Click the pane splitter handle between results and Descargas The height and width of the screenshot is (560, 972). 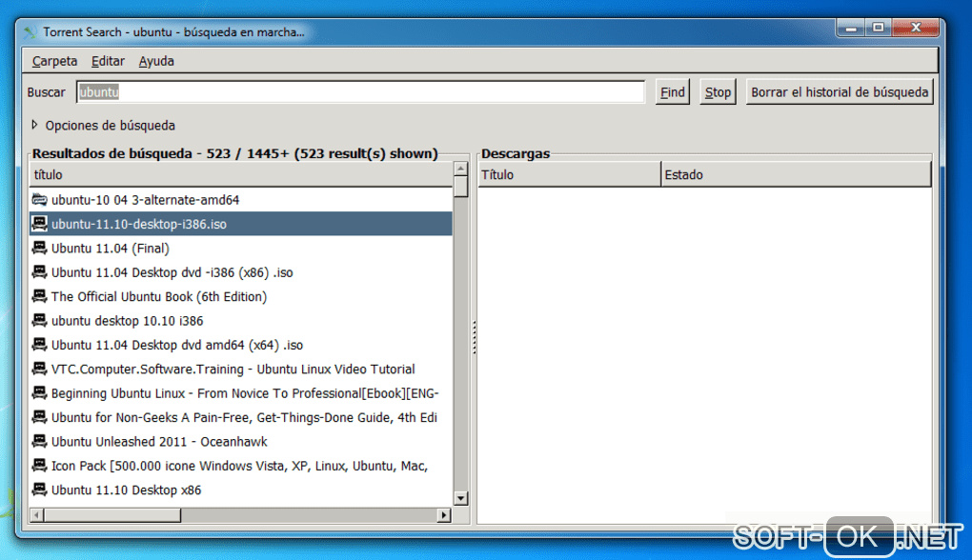(475, 337)
